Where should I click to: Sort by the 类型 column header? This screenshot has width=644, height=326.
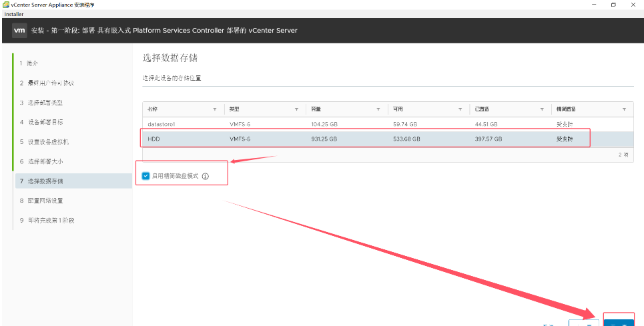(x=234, y=109)
